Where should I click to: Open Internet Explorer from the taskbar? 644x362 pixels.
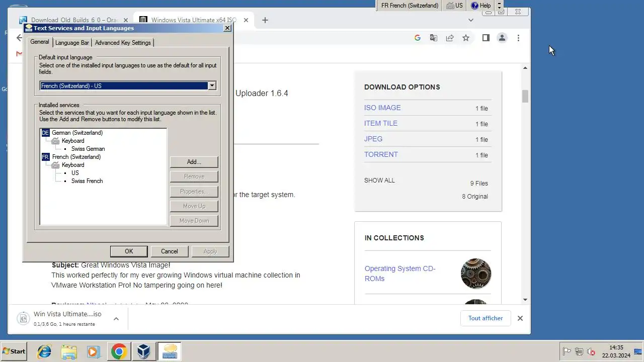click(44, 351)
